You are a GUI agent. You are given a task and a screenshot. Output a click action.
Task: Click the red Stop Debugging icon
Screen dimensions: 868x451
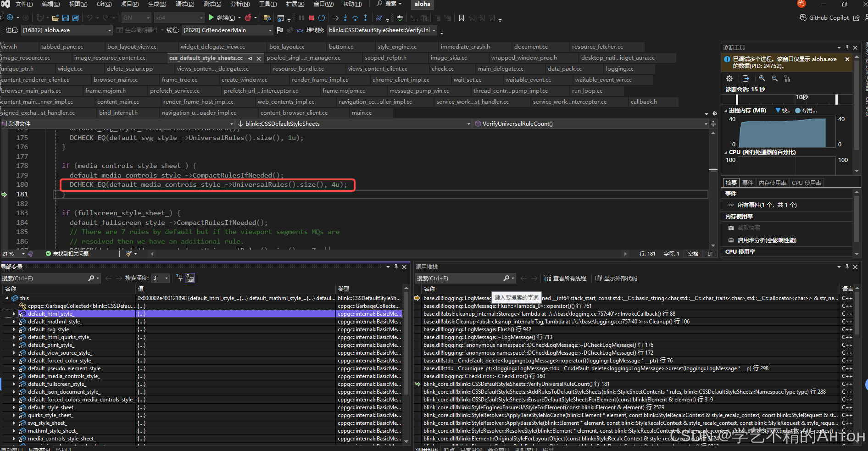[x=311, y=18]
